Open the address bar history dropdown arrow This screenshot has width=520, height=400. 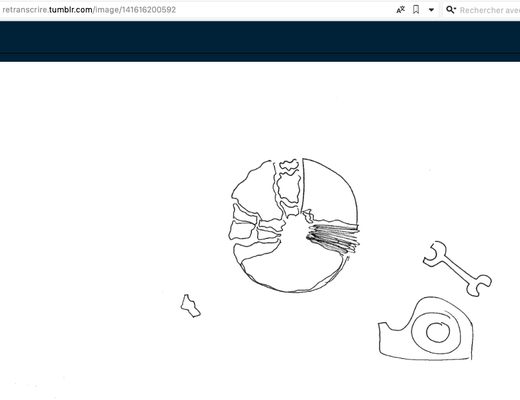click(x=431, y=10)
